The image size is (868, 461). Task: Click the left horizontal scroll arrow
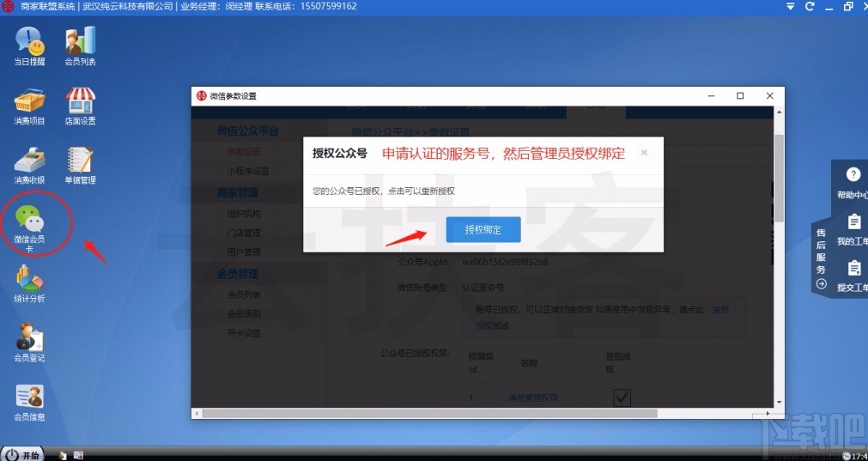coord(197,414)
